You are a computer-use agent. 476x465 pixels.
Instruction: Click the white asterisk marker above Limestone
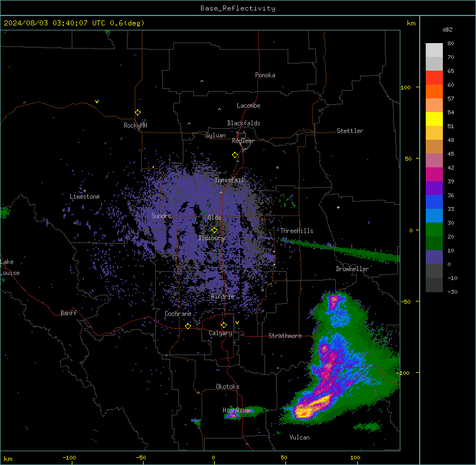tap(84, 191)
